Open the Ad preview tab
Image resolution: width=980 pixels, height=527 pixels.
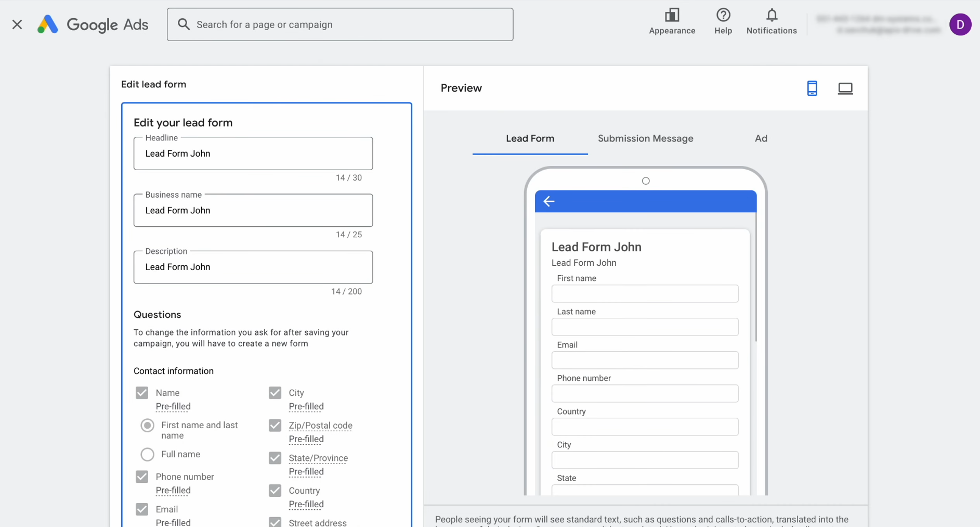point(761,138)
